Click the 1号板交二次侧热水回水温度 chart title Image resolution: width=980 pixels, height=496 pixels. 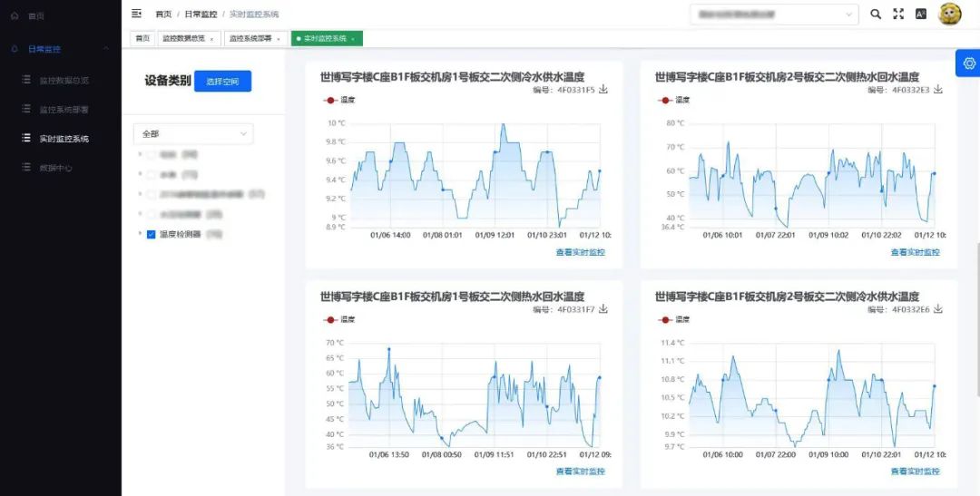453,297
